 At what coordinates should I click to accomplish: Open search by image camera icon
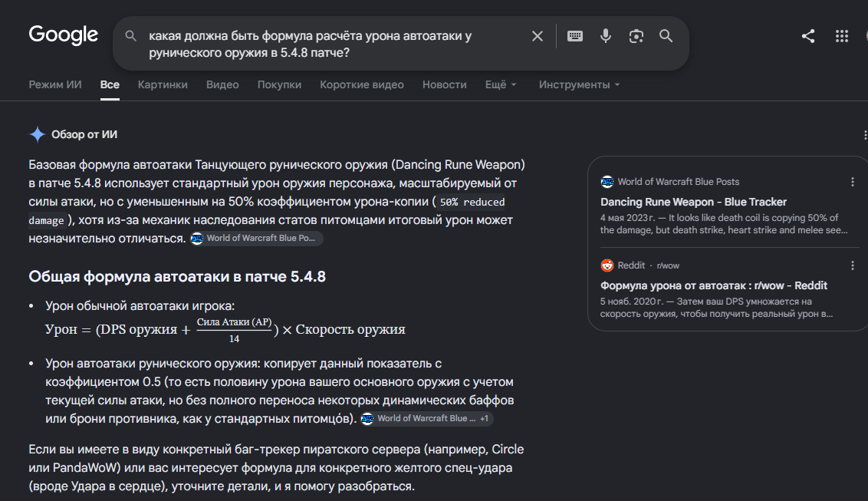pyautogui.click(x=636, y=36)
